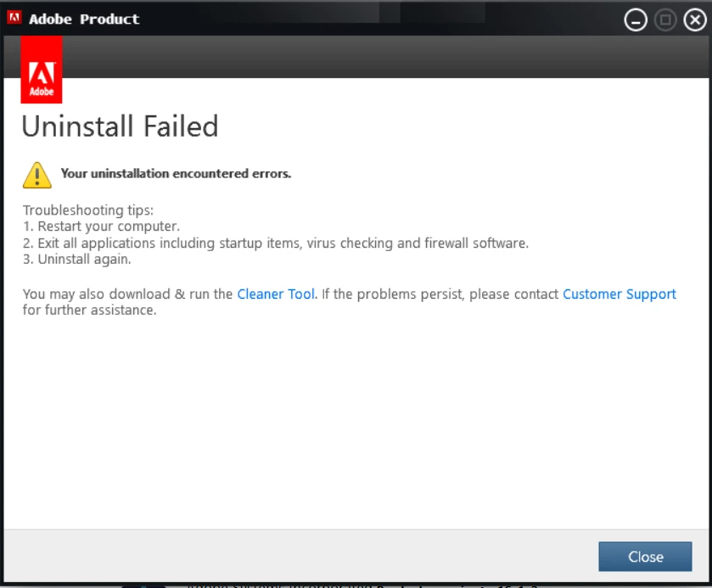The height and width of the screenshot is (588, 712).
Task: Click the dark gradient header band
Action: tap(386, 57)
